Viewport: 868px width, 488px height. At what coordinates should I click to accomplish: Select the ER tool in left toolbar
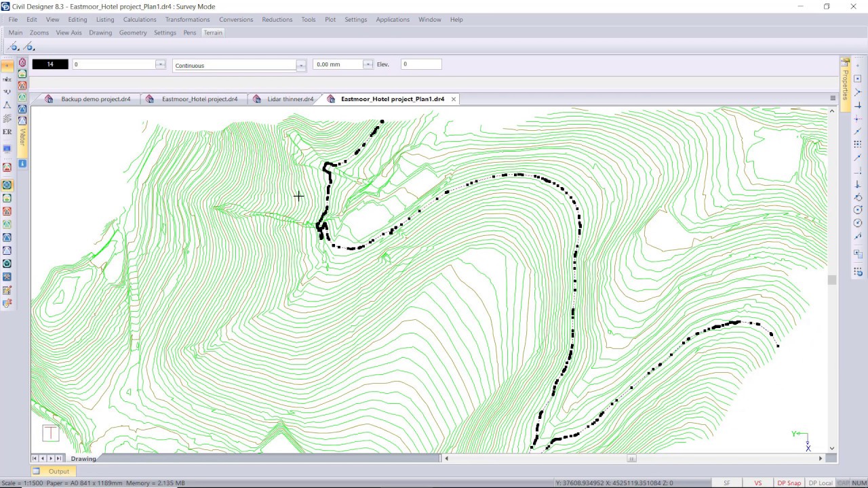point(7,132)
